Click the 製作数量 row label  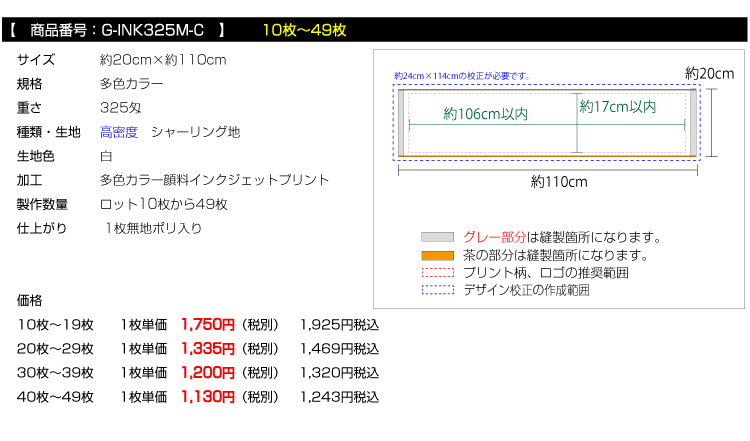pos(42,204)
